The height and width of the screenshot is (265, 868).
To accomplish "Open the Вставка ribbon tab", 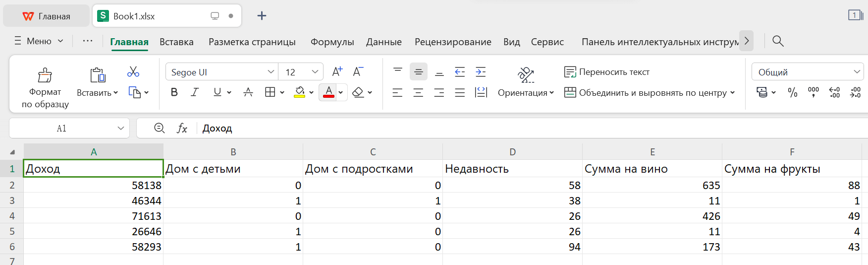I will (176, 42).
